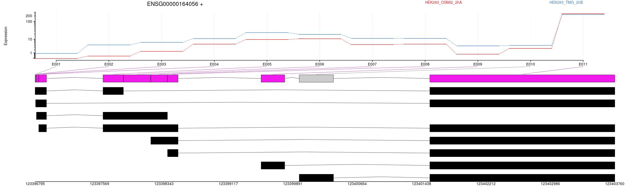Click genomic coordinate 123400664

point(357,184)
